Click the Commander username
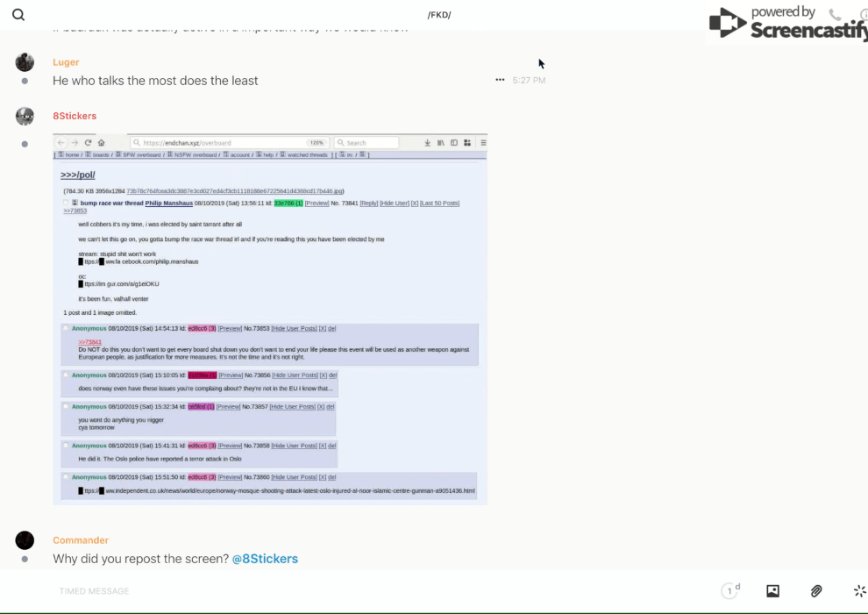 (x=81, y=540)
